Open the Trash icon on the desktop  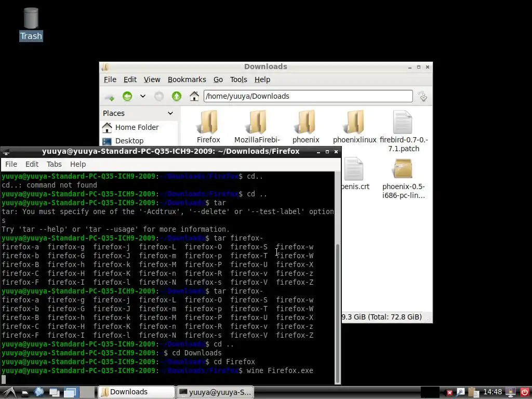(31, 24)
